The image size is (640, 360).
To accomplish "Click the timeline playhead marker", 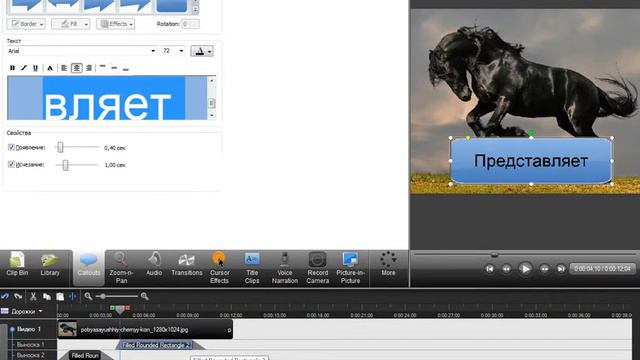I will pyautogui.click(x=120, y=310).
